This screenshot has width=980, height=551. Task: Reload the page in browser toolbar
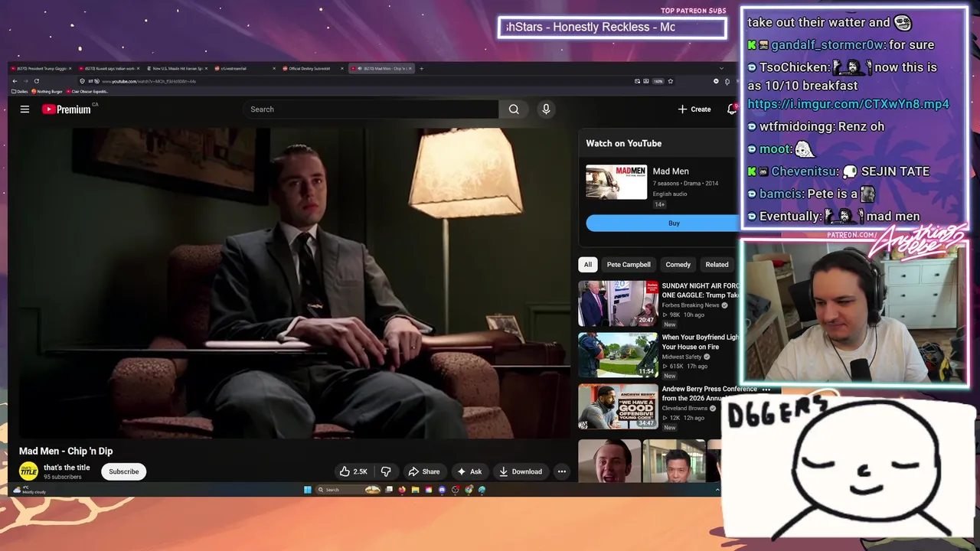tap(36, 81)
